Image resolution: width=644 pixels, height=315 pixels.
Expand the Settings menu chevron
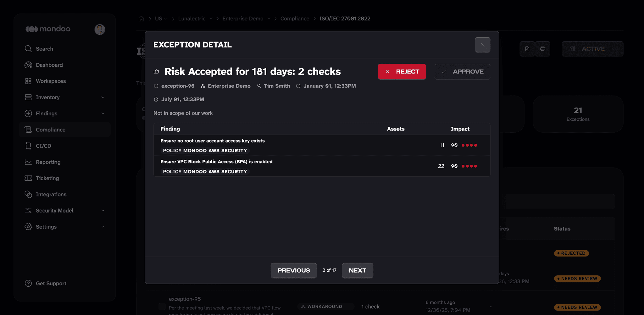103,227
